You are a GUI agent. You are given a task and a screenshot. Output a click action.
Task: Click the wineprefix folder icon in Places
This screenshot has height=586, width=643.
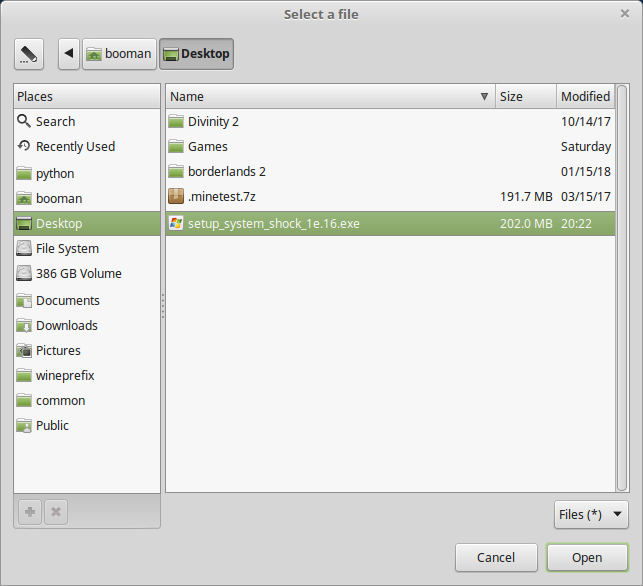pyautogui.click(x=24, y=376)
